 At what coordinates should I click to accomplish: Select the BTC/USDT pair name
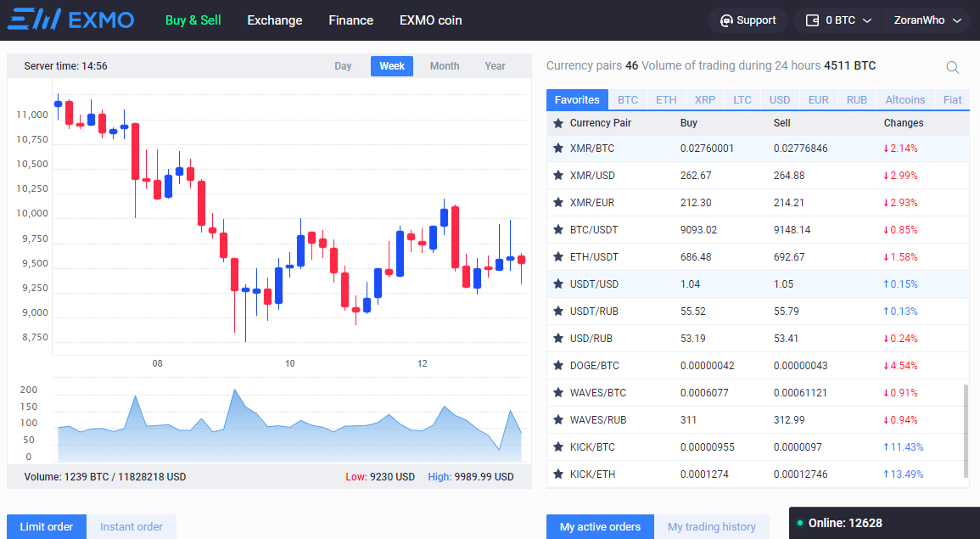click(594, 229)
